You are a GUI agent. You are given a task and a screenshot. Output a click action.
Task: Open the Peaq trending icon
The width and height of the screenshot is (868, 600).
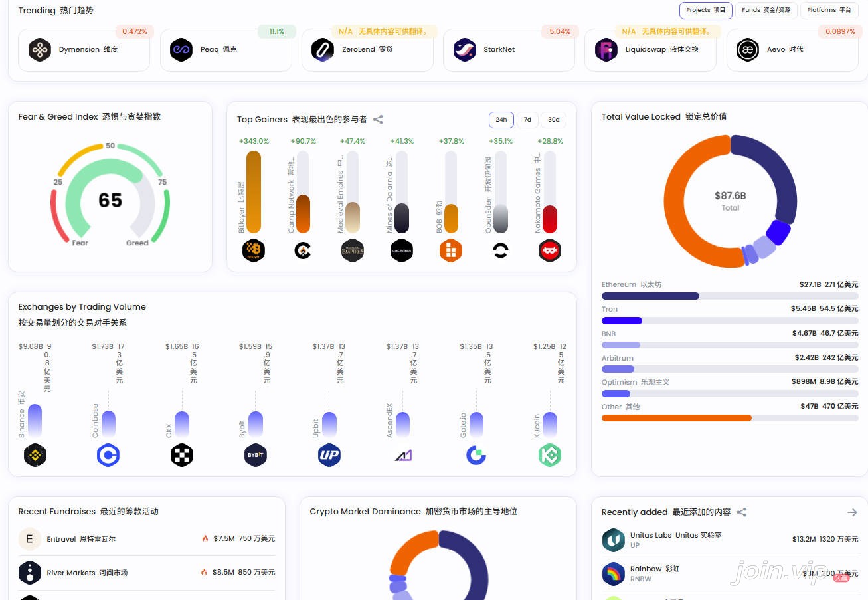tap(181, 50)
